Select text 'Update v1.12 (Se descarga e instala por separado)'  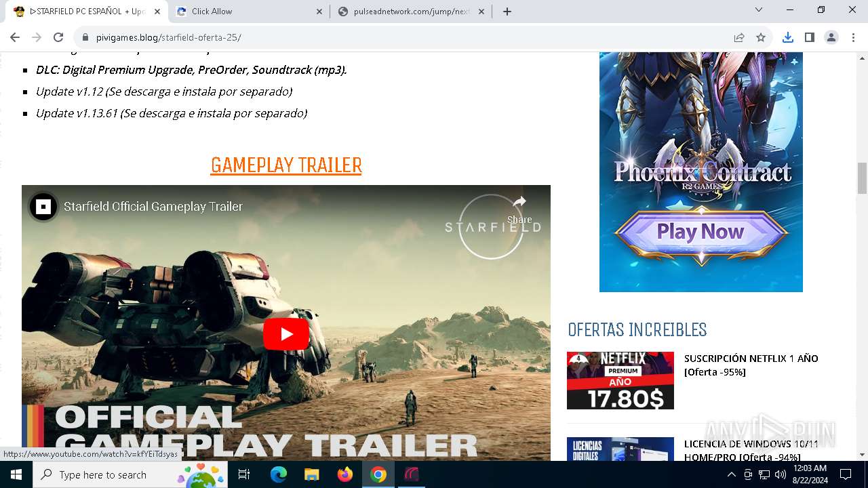[164, 91]
